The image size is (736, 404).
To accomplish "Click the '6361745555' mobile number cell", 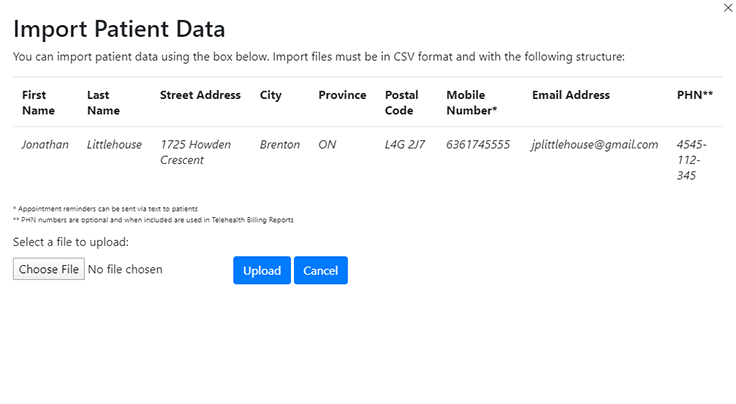I will click(x=478, y=145).
